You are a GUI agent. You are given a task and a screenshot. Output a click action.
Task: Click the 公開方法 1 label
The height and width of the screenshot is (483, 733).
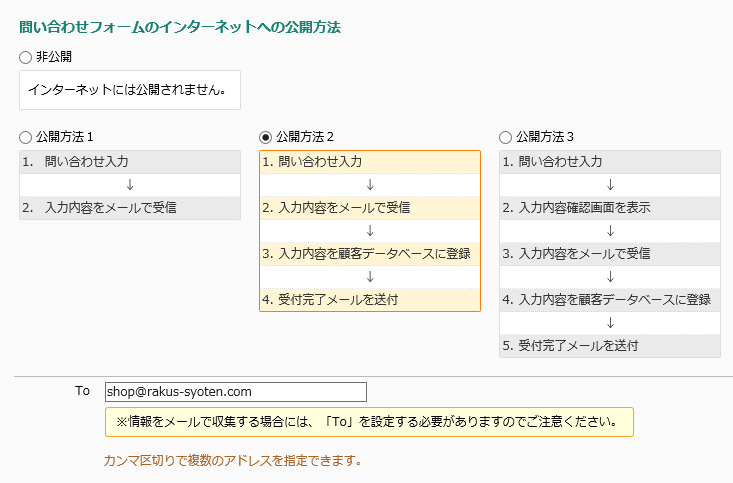[65, 137]
